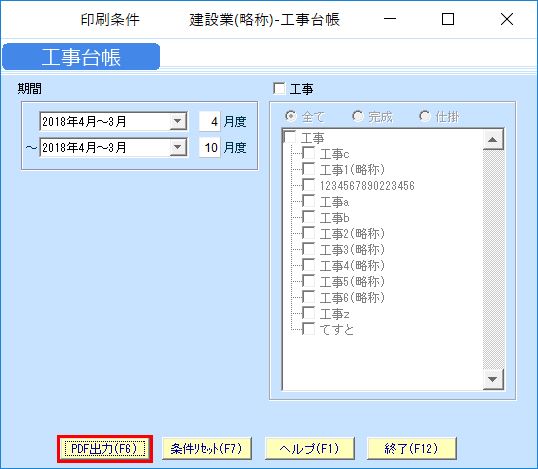The width and height of the screenshot is (538, 469).
Task: Close the 印刷条件 window
Action: [507, 19]
